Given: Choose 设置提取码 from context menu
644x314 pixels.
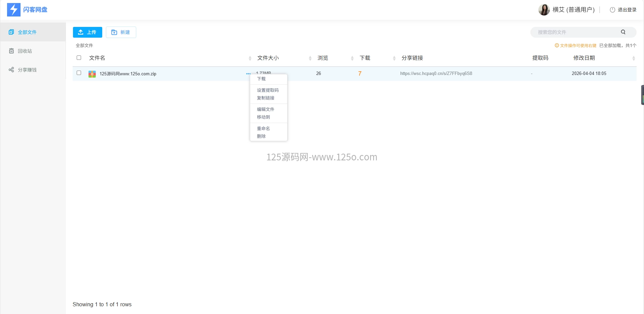Looking at the screenshot, I should [x=268, y=90].
